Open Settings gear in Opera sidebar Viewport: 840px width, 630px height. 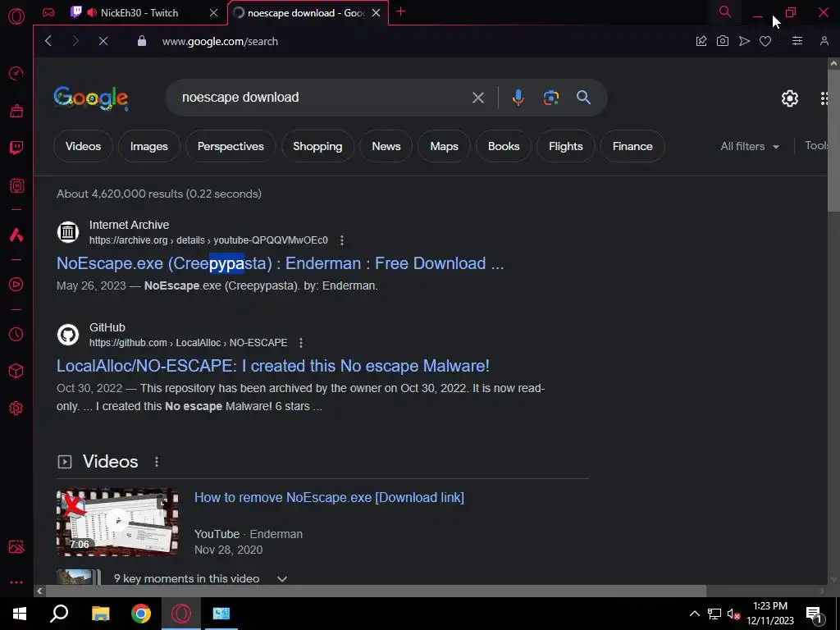click(16, 408)
